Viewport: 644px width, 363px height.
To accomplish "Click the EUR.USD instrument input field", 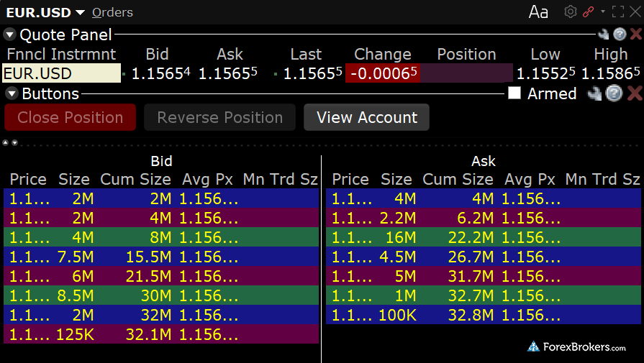I will [61, 73].
